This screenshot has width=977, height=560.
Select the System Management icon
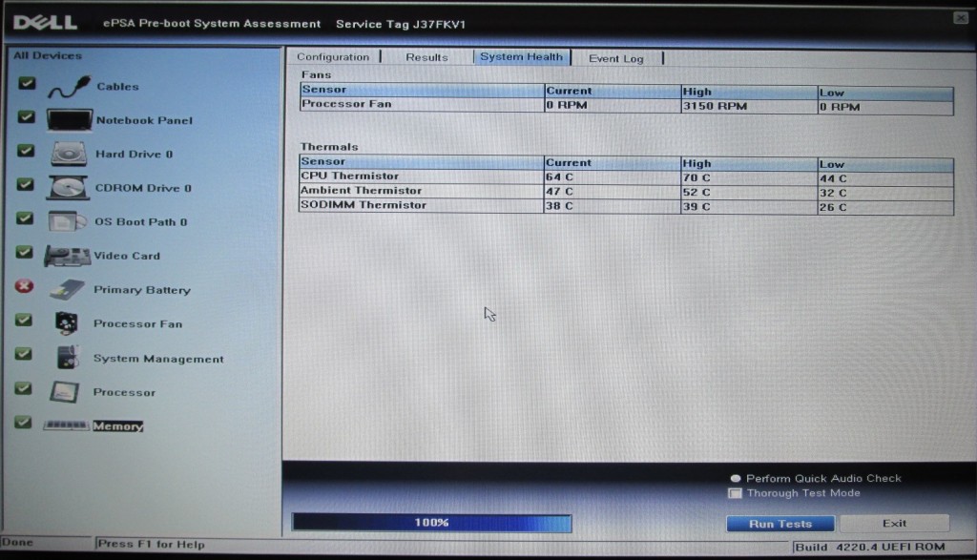(68, 358)
